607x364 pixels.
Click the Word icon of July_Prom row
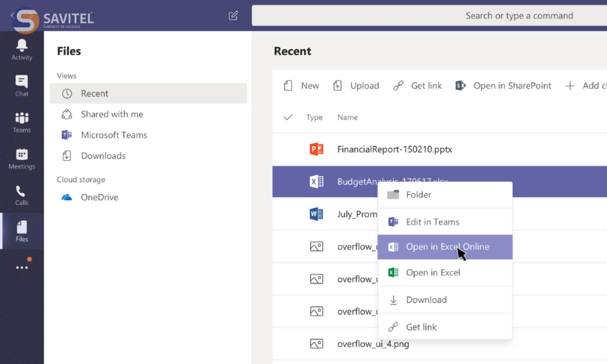[x=316, y=214]
